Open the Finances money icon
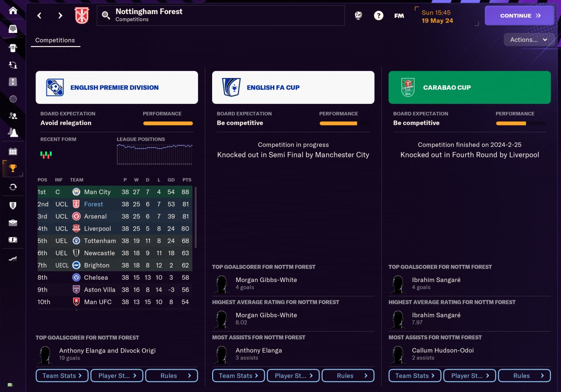The image size is (561, 392). (x=13, y=240)
